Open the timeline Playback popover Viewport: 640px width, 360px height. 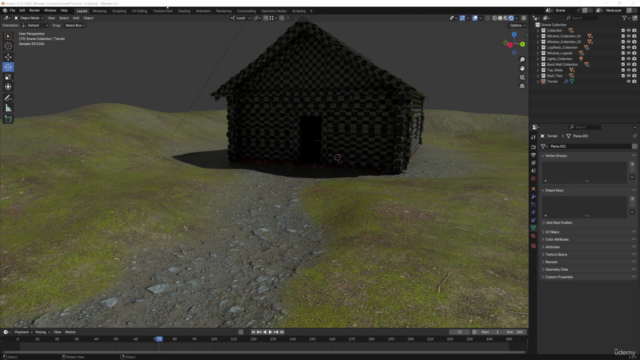click(23, 332)
